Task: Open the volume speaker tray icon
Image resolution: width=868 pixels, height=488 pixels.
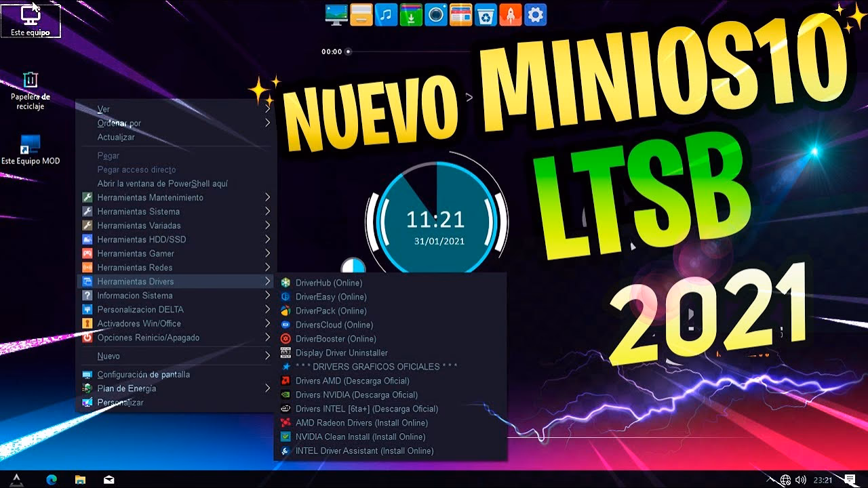Action: (x=801, y=479)
